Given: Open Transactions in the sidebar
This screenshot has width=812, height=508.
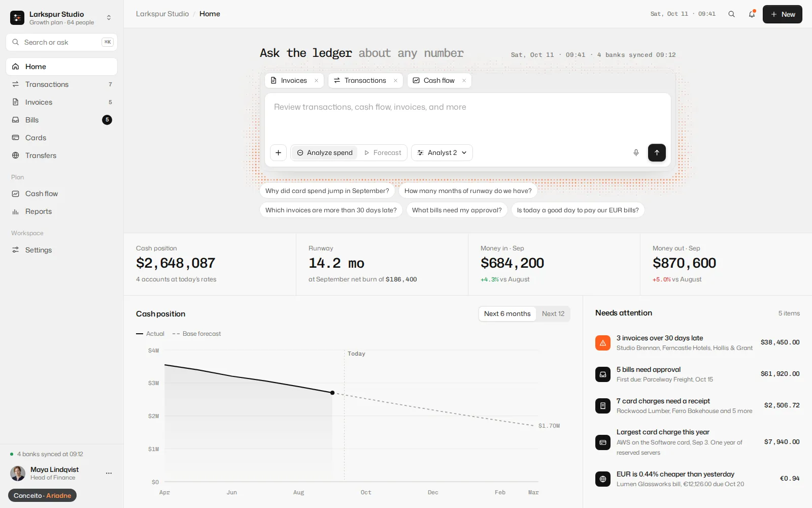Looking at the screenshot, I should pos(61,84).
